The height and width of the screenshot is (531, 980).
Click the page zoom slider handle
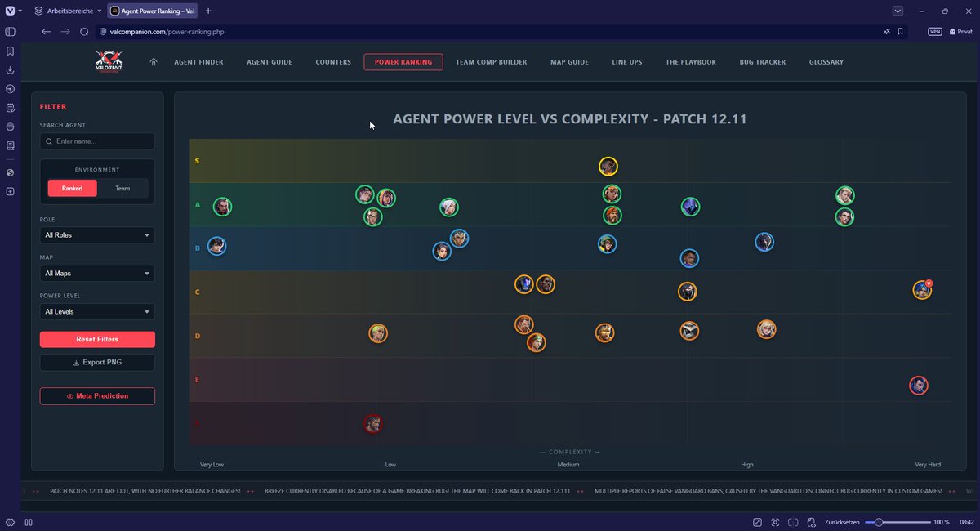[879, 522]
